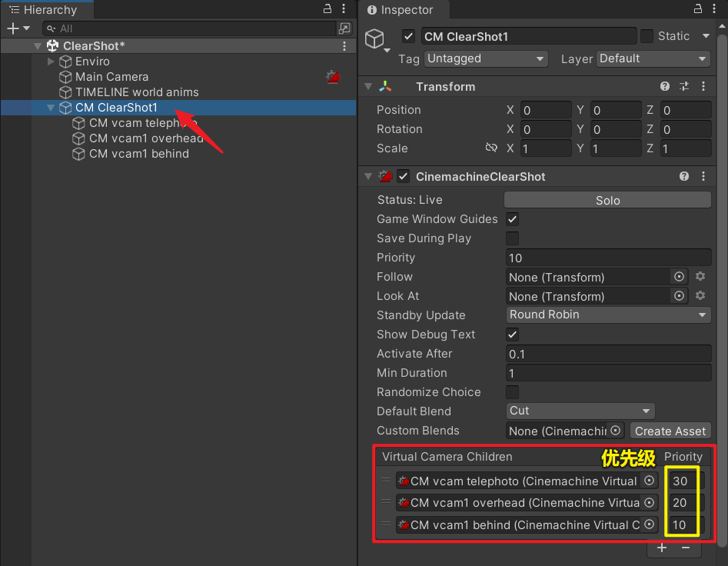
Task: Enable Save During Play
Action: (512, 238)
